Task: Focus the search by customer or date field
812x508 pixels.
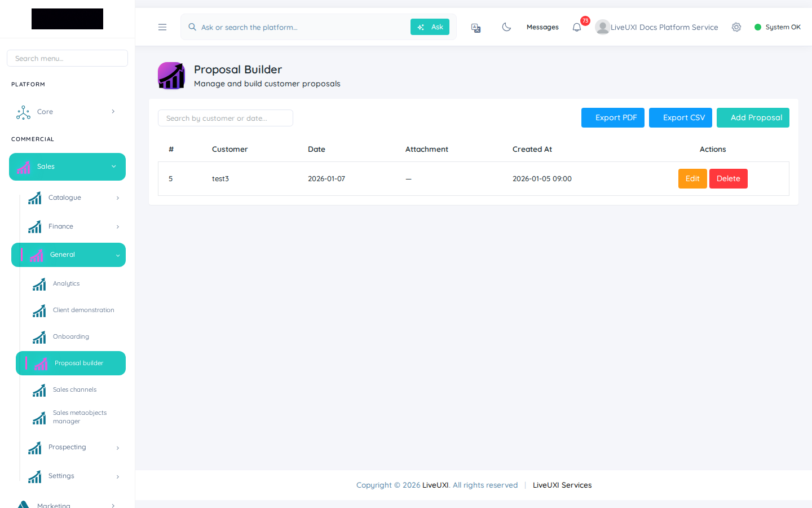Action: 226,118
